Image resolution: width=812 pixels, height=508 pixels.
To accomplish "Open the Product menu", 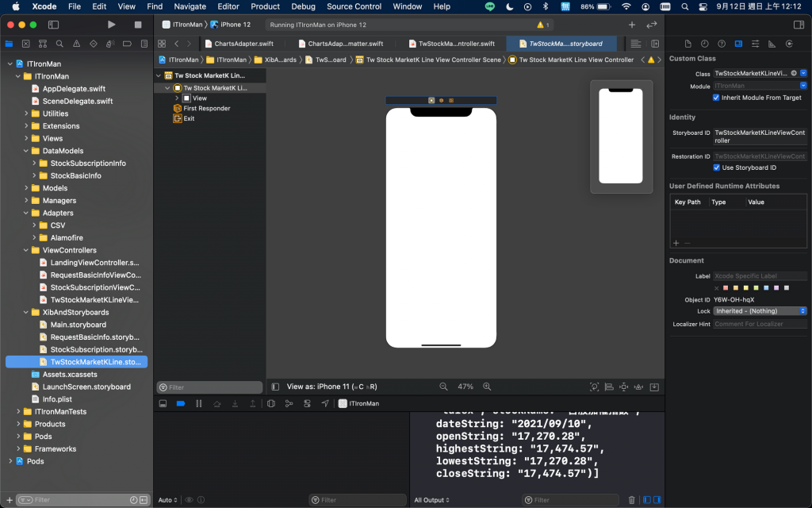I will (265, 6).
